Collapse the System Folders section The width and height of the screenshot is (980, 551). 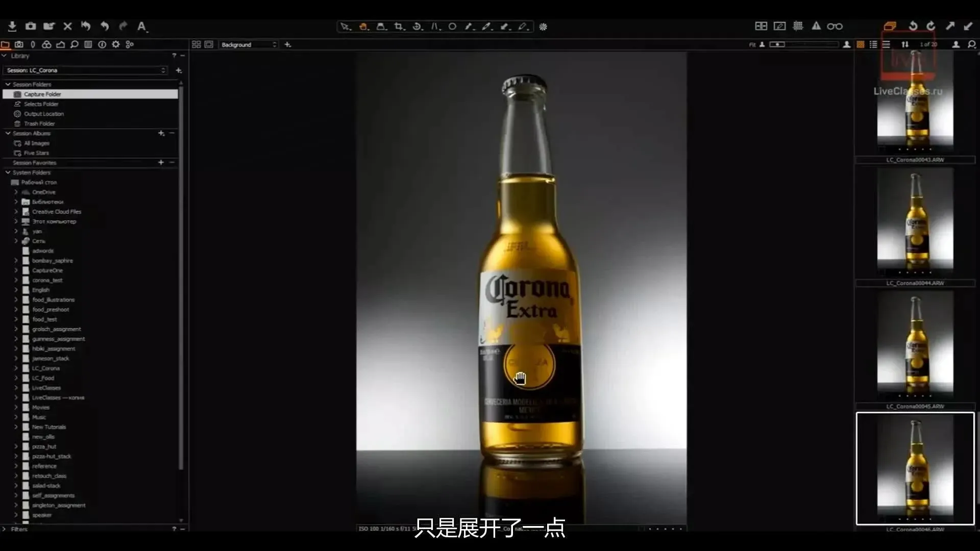(x=8, y=172)
